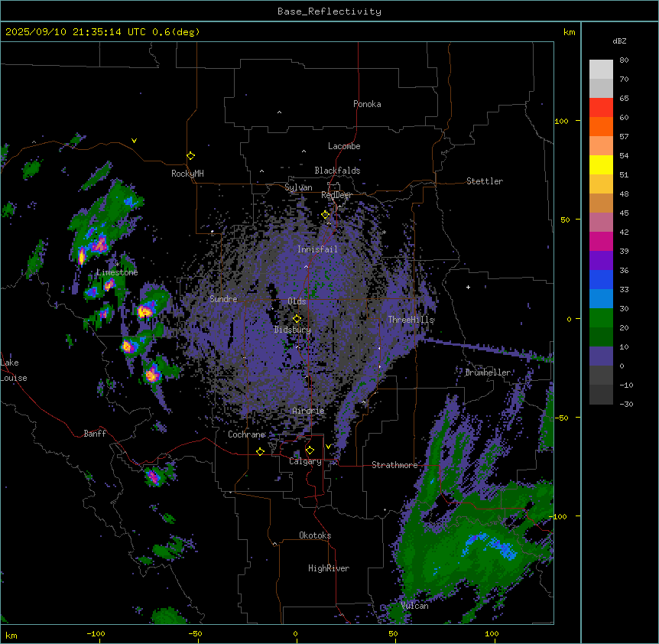Select the ThreeHills label
Viewport: 659px width, 644px height.
tap(411, 320)
